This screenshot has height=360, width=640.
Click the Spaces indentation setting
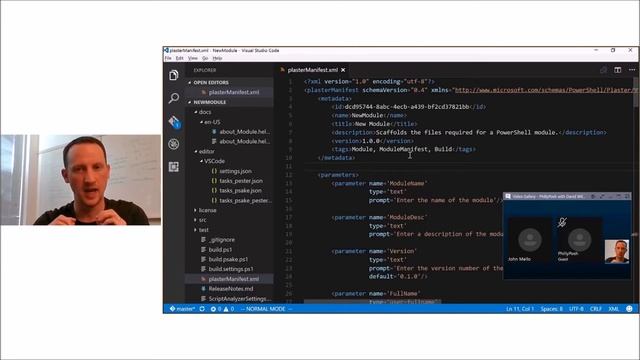[x=551, y=309]
